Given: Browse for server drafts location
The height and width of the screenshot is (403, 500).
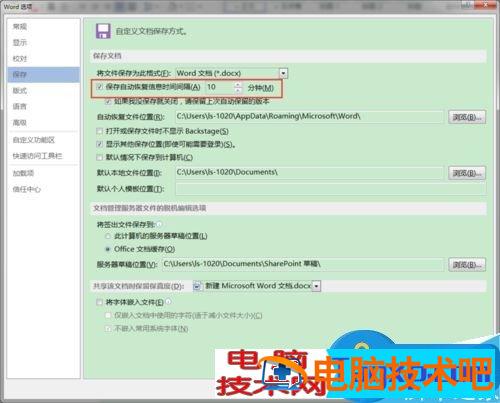Looking at the screenshot, I should click(x=467, y=265).
